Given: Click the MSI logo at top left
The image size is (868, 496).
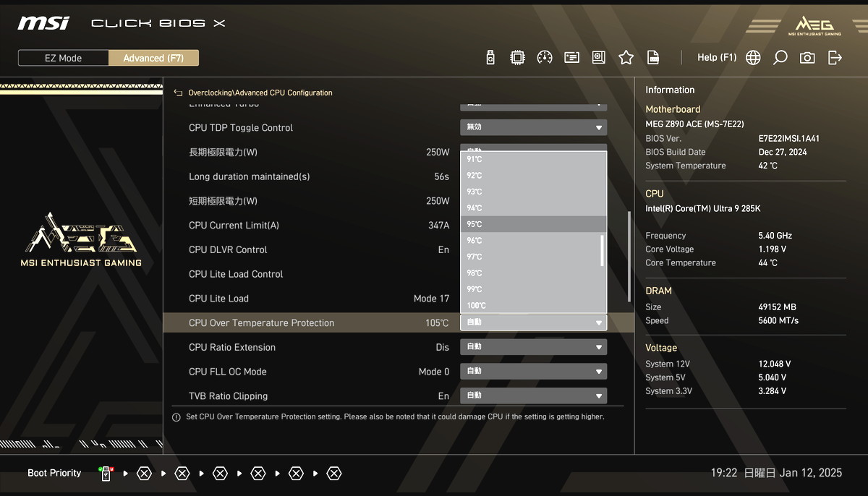Looking at the screenshot, I should (43, 23).
